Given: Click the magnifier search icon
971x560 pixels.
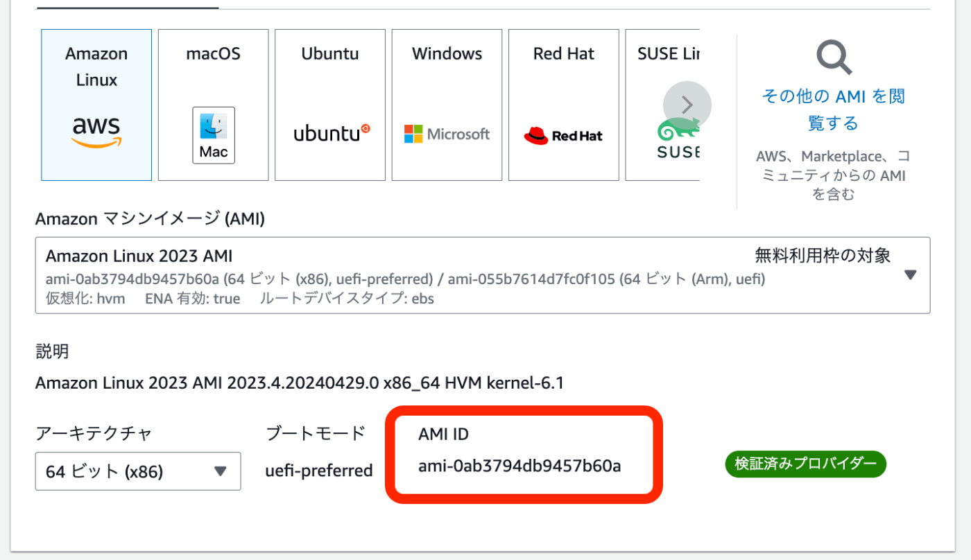Looking at the screenshot, I should point(834,58).
